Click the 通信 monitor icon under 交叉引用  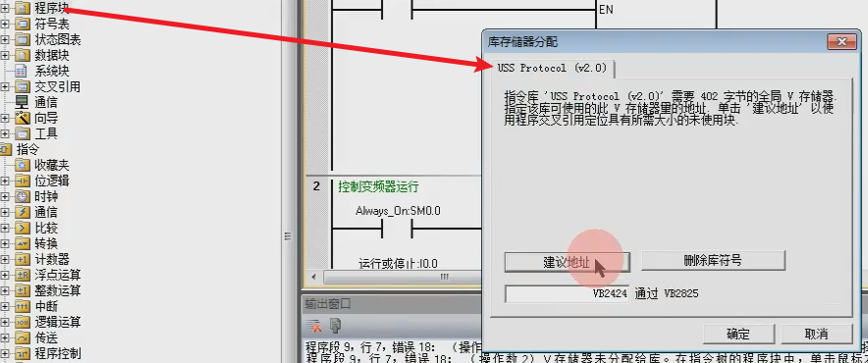(x=22, y=102)
